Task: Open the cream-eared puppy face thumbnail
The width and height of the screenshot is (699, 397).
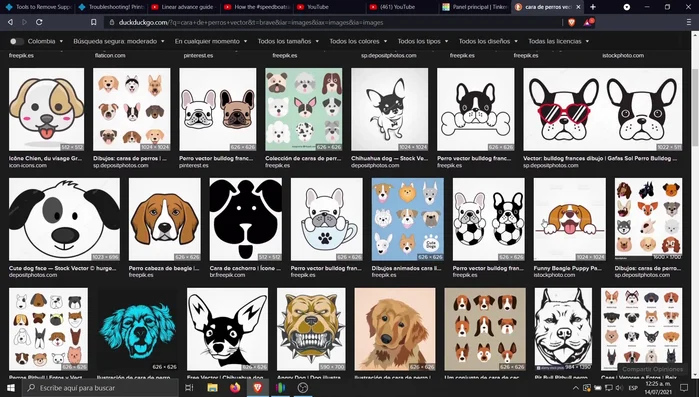Action: (46, 109)
